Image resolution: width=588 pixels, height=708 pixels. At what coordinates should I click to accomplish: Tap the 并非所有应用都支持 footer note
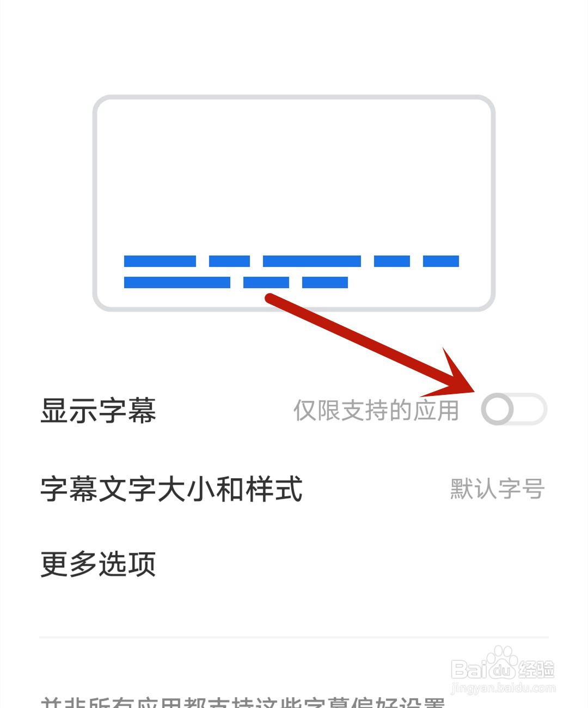[x=243, y=701]
